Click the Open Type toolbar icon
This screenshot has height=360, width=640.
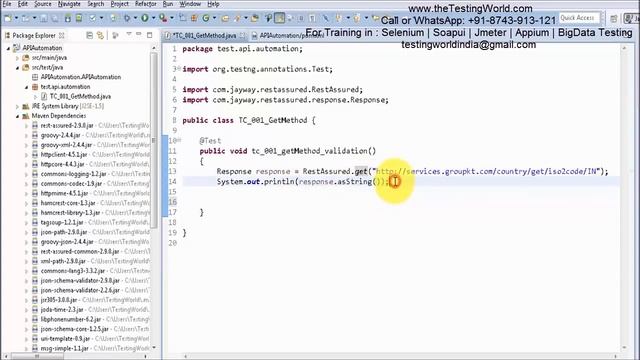[x=225, y=18]
